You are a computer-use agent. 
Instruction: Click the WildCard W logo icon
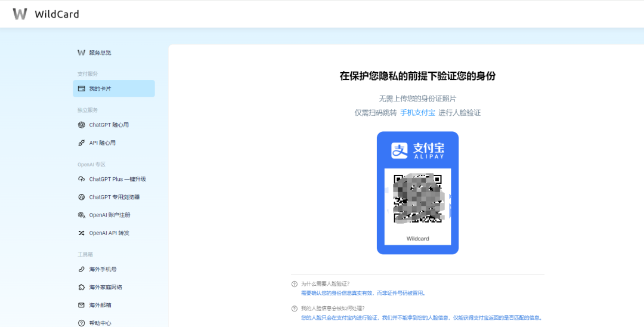[20, 14]
